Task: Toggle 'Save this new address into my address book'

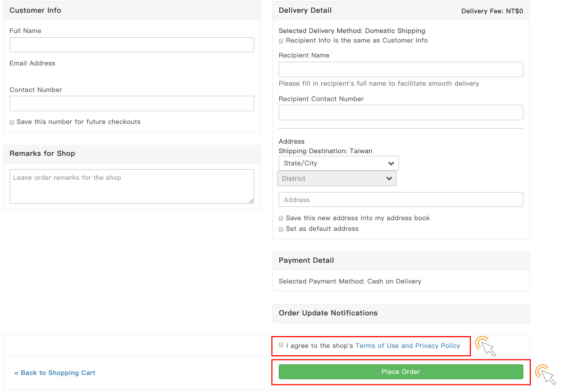Action: coord(281,219)
